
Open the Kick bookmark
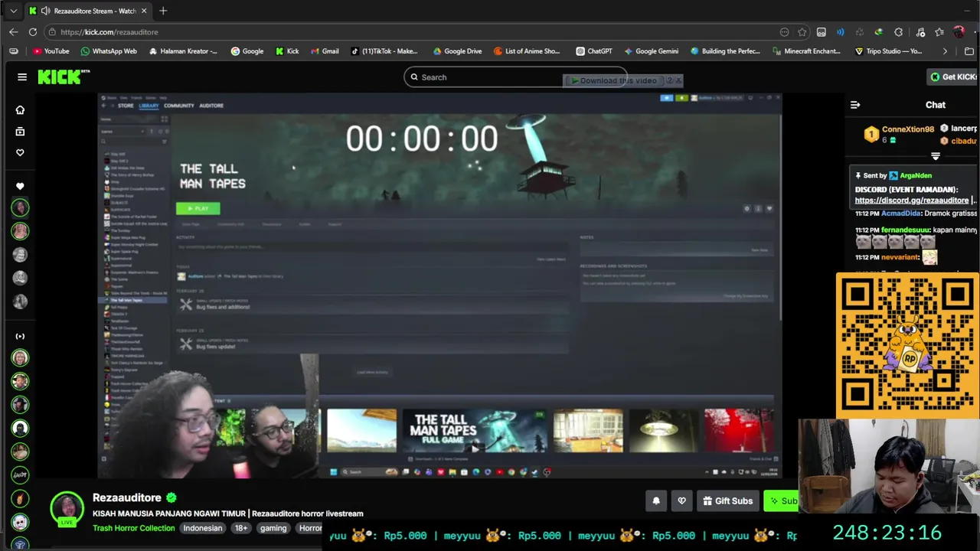[286, 51]
